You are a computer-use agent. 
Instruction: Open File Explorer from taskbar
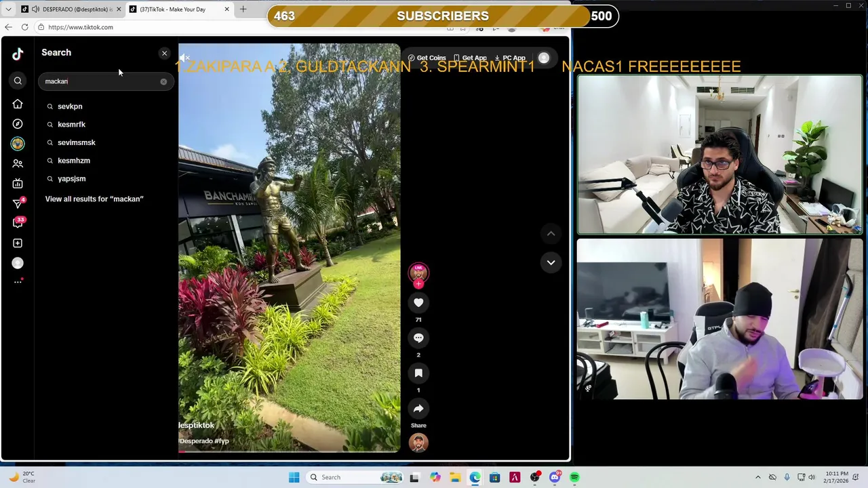[455, 477]
